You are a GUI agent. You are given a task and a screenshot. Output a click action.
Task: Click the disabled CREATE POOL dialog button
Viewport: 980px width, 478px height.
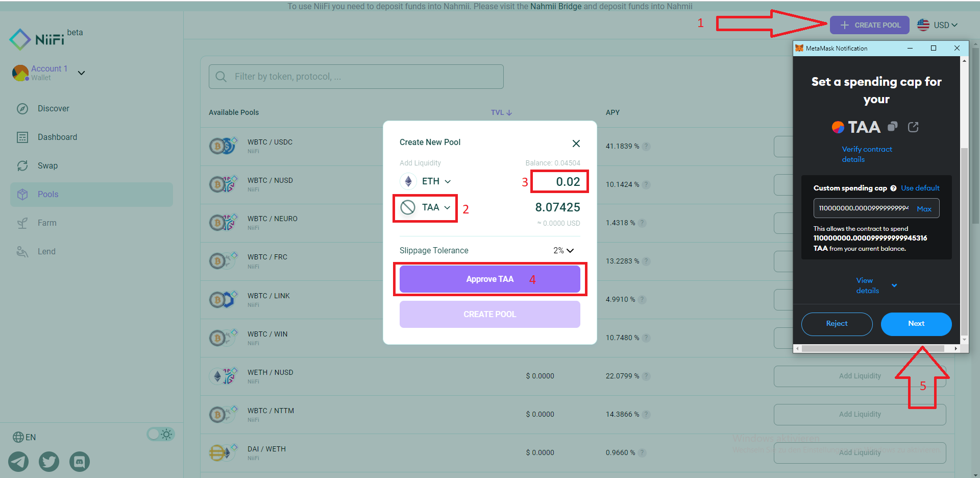(490, 314)
